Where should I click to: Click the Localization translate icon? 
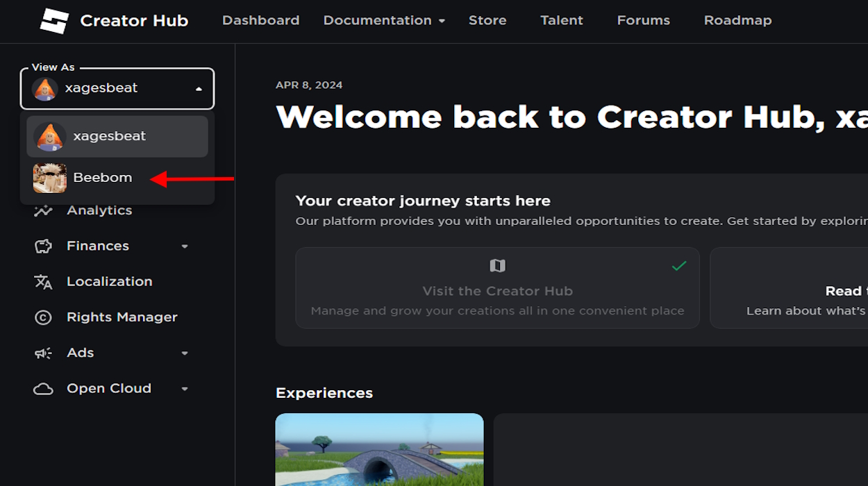(x=43, y=282)
